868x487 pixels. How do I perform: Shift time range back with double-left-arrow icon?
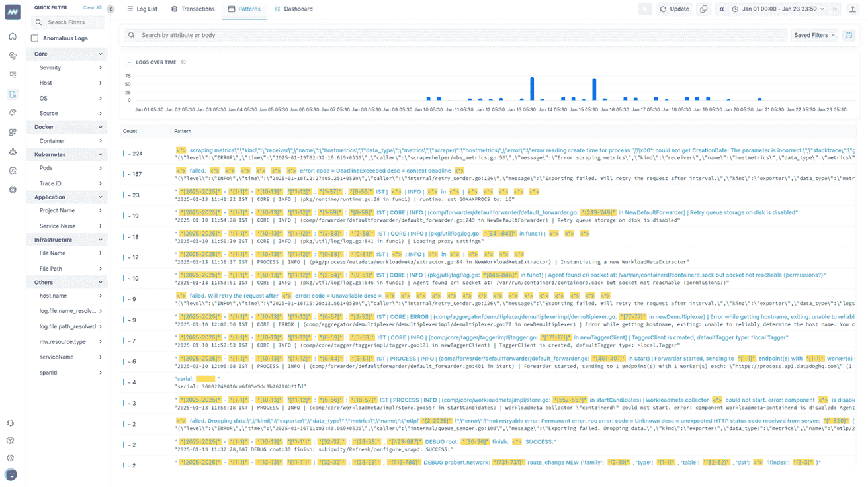pyautogui.click(x=722, y=9)
